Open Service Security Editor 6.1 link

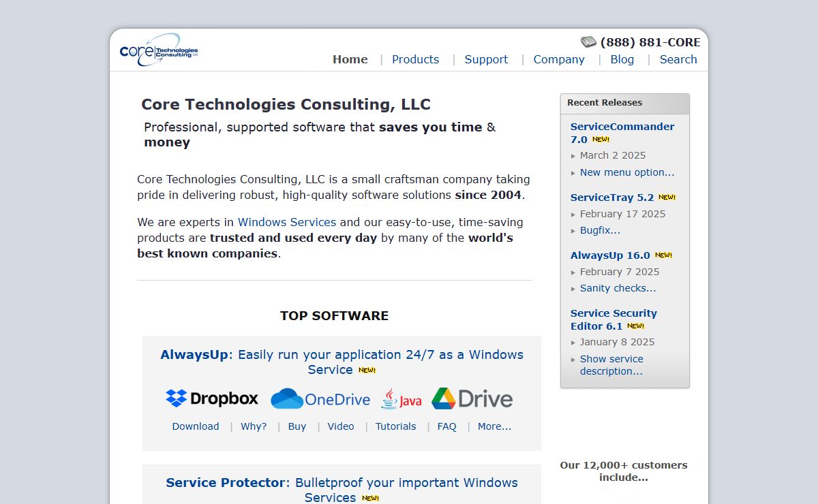pyautogui.click(x=613, y=319)
